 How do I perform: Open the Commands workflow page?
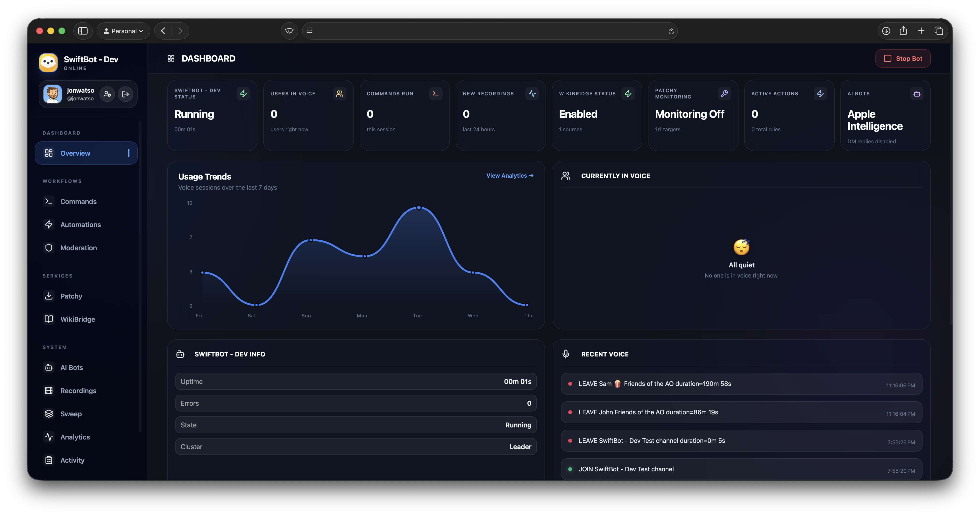click(x=86, y=202)
